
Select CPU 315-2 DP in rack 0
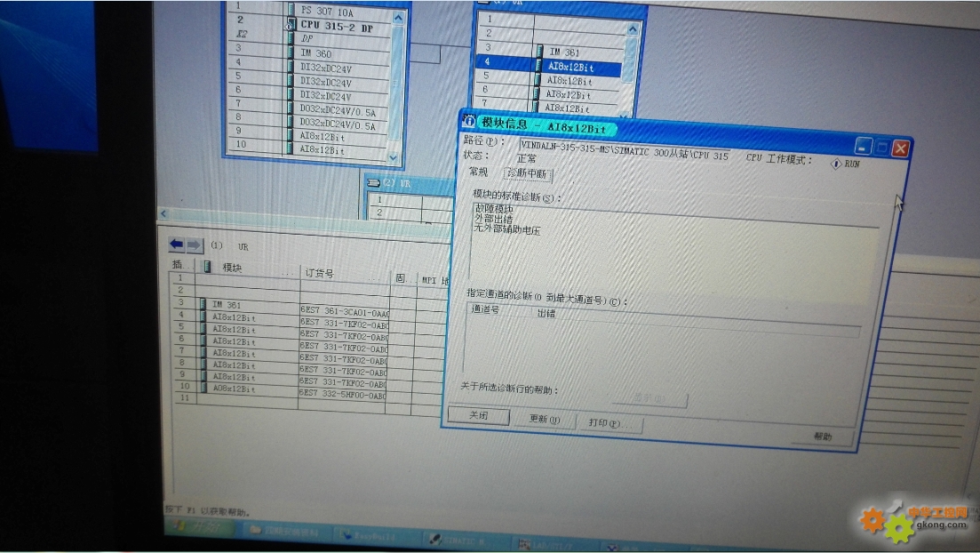coord(339,27)
